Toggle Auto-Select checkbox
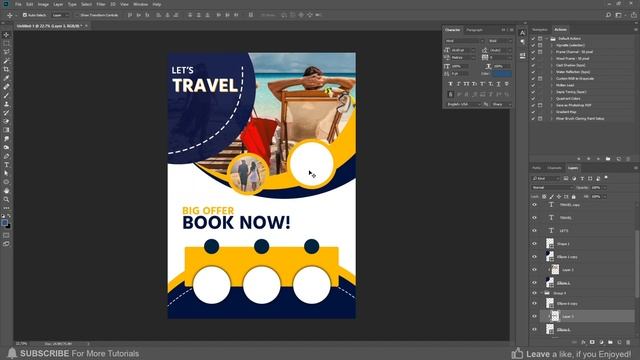Screen dimensions: 640x360 (25, 15)
